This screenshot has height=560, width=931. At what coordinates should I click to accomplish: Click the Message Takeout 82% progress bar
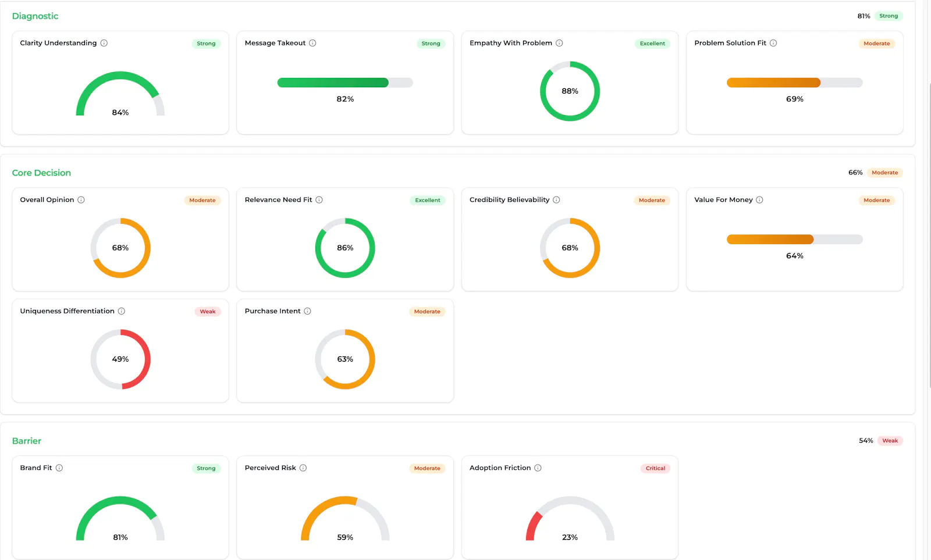(x=345, y=83)
